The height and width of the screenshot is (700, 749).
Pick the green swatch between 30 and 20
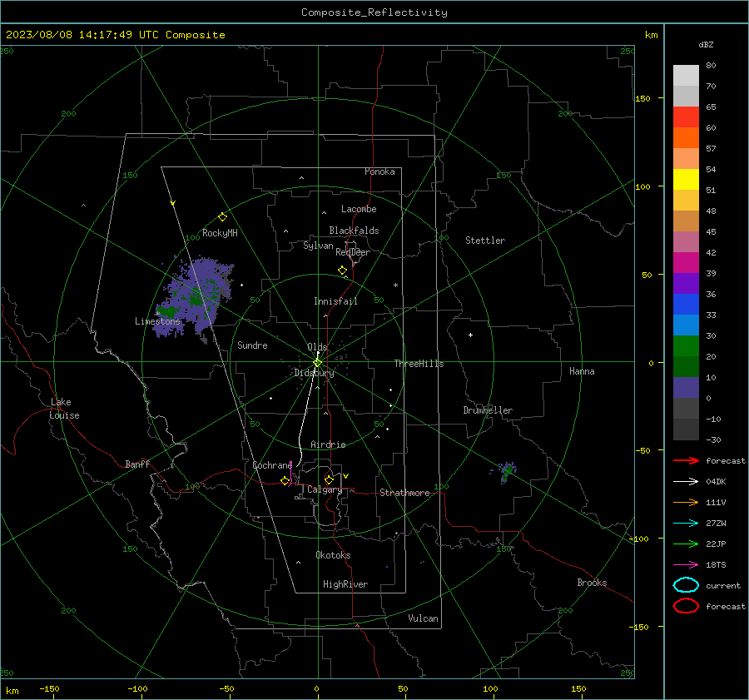point(686,346)
